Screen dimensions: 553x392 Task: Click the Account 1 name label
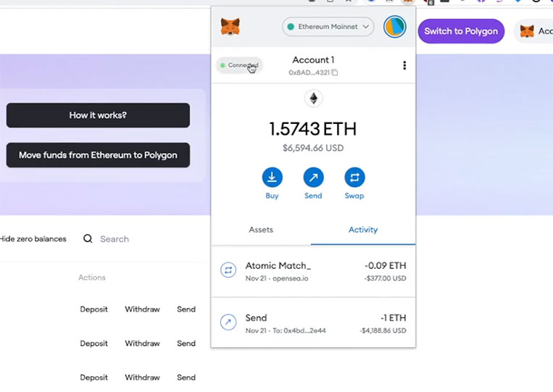pos(313,60)
